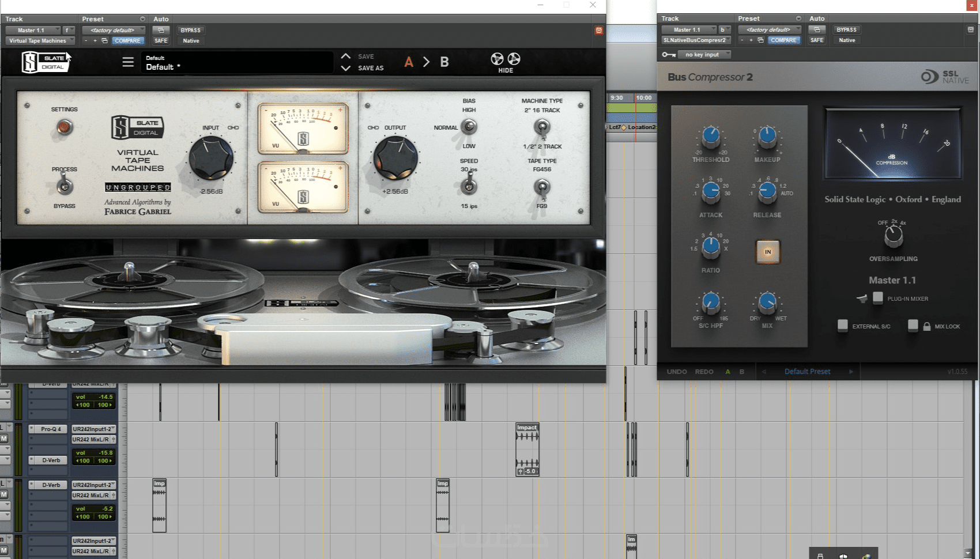Click the SSL Native logo
Screen dimensions: 980x559
click(x=945, y=77)
